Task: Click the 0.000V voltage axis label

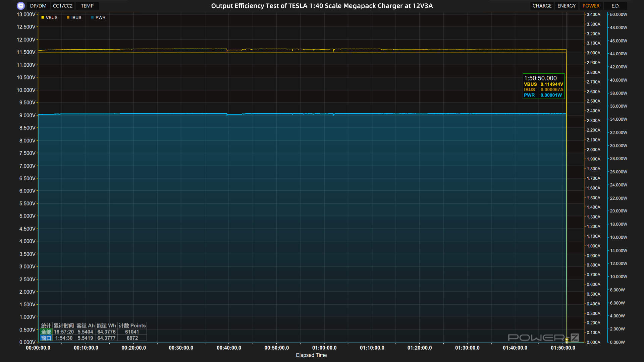Action: click(x=27, y=342)
